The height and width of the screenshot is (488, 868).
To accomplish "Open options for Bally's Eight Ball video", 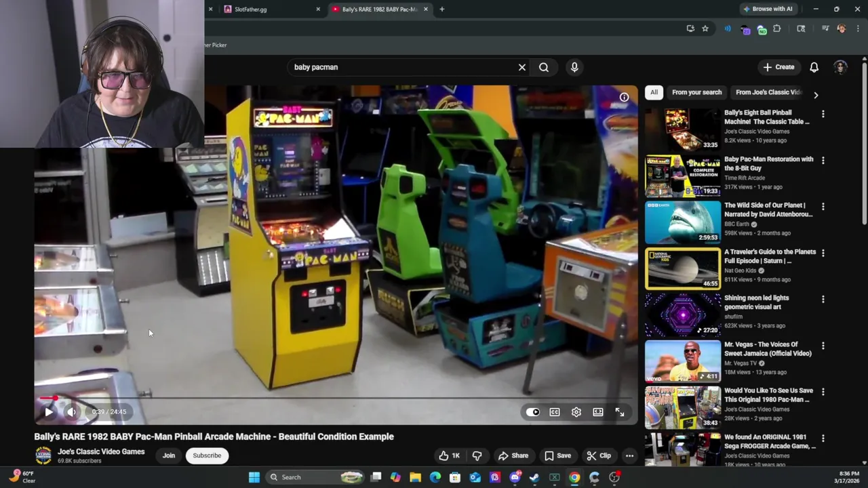I will [823, 115].
